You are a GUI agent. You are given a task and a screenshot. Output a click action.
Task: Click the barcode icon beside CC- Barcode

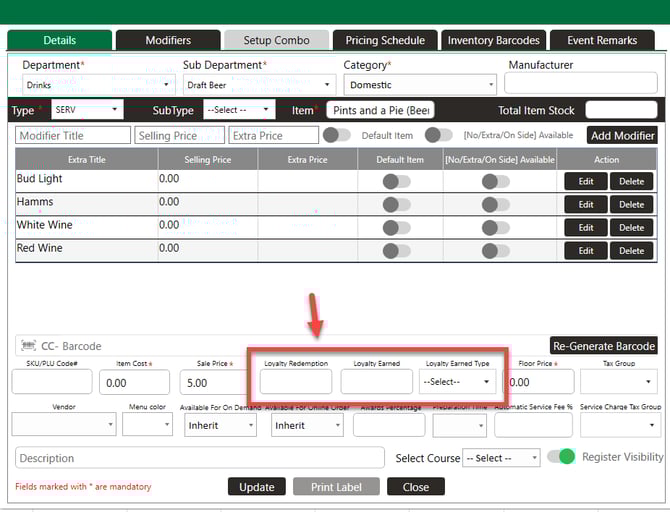click(27, 346)
